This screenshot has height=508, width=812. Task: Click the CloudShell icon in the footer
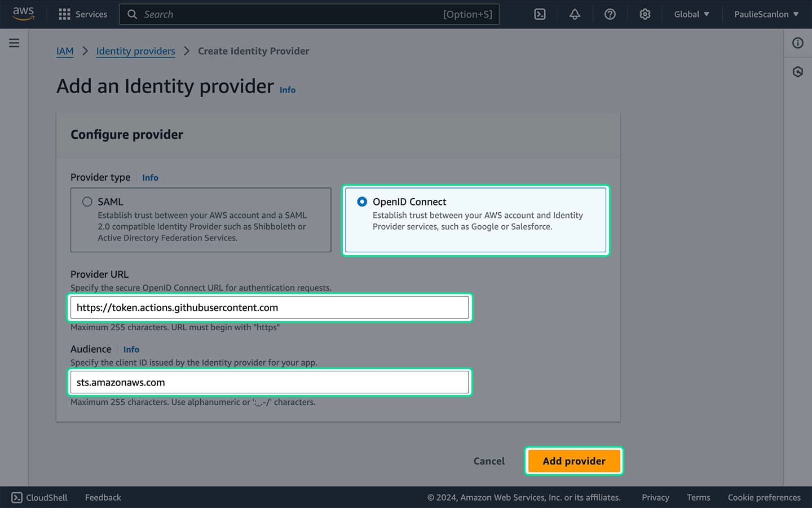[17, 497]
